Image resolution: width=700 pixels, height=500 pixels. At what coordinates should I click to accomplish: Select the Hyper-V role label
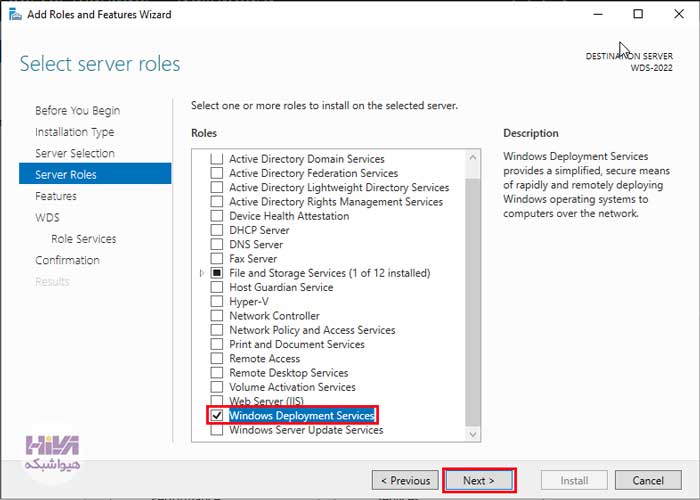(x=249, y=302)
